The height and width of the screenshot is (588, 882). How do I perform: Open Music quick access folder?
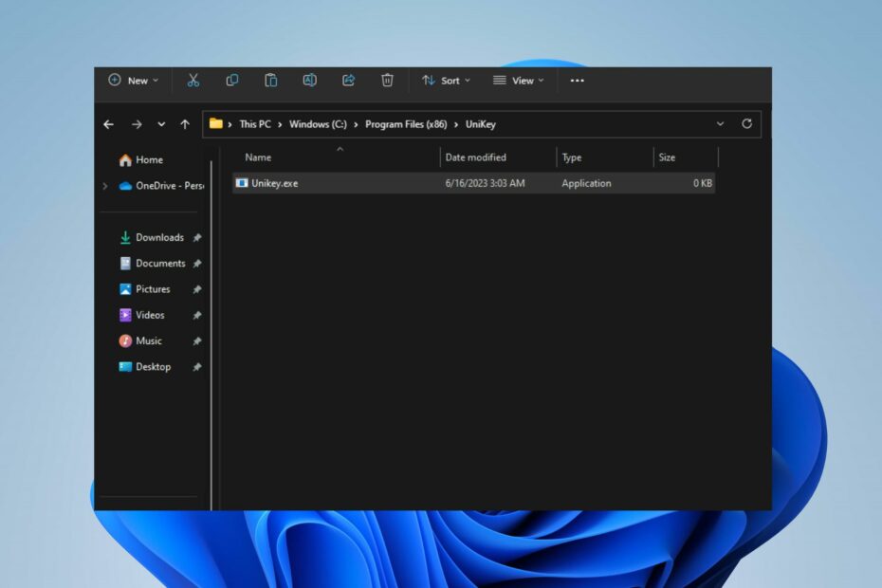point(140,341)
